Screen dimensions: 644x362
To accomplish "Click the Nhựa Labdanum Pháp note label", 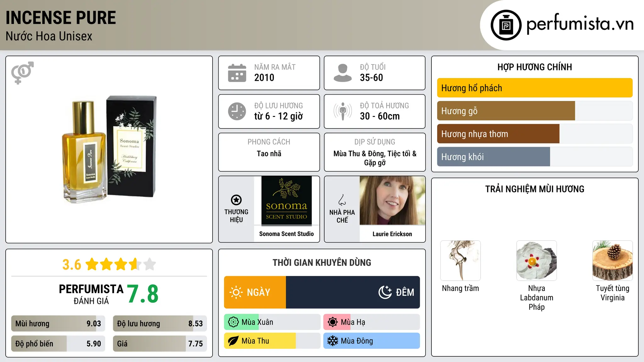I will [536, 298].
